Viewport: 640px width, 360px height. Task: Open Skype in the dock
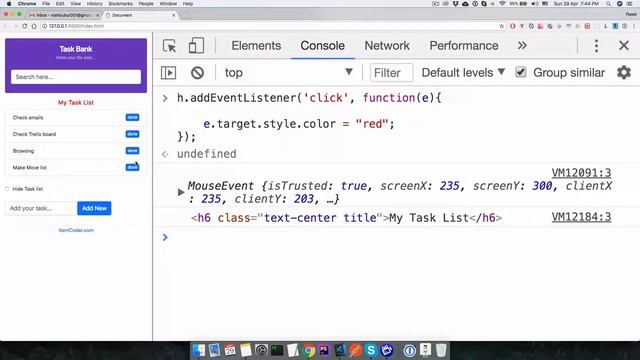tap(371, 350)
